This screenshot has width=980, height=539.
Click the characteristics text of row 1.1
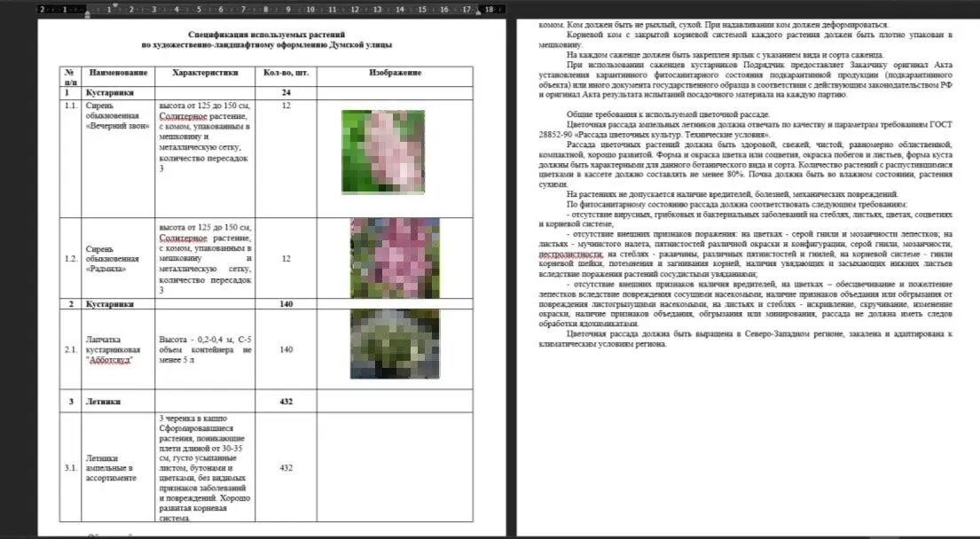(x=204, y=137)
